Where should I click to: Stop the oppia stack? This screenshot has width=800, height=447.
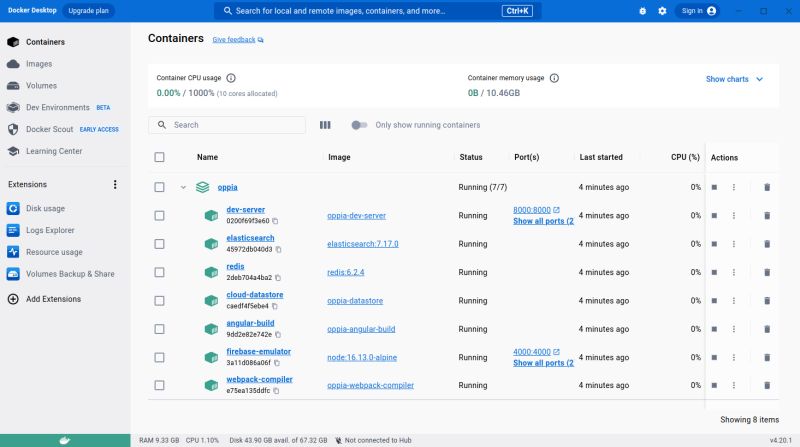click(714, 187)
